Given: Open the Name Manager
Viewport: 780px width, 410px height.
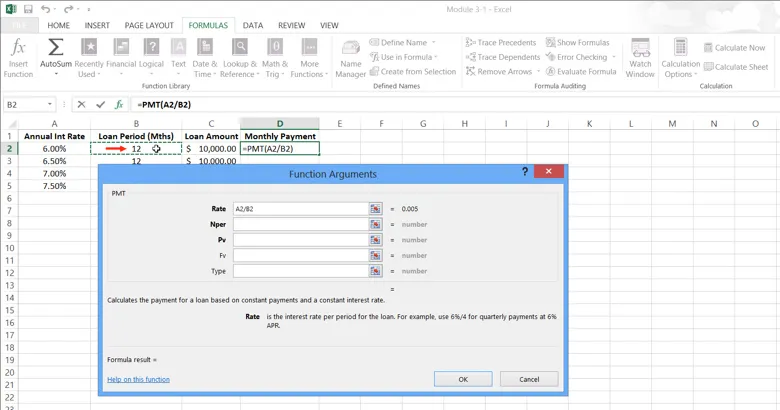Looking at the screenshot, I should pyautogui.click(x=350, y=58).
